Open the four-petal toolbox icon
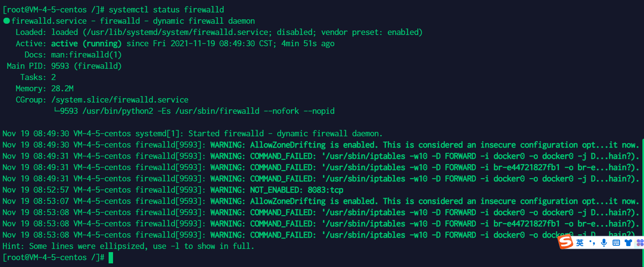This screenshot has width=644, height=267. (640, 242)
